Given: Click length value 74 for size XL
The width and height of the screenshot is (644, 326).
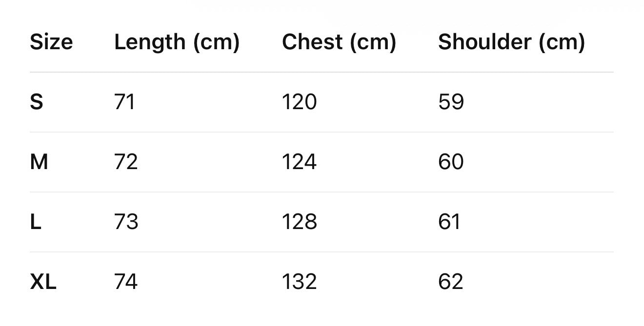Looking at the screenshot, I should point(126,282).
